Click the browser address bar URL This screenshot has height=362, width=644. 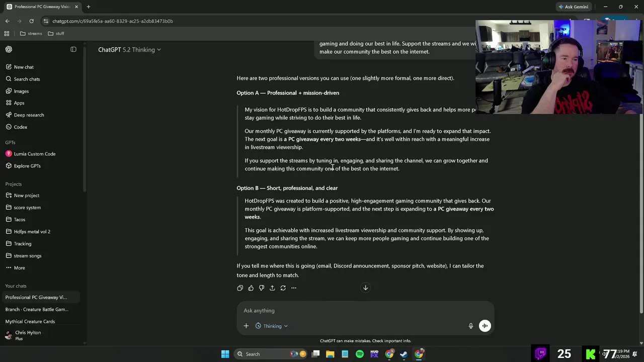113,21
